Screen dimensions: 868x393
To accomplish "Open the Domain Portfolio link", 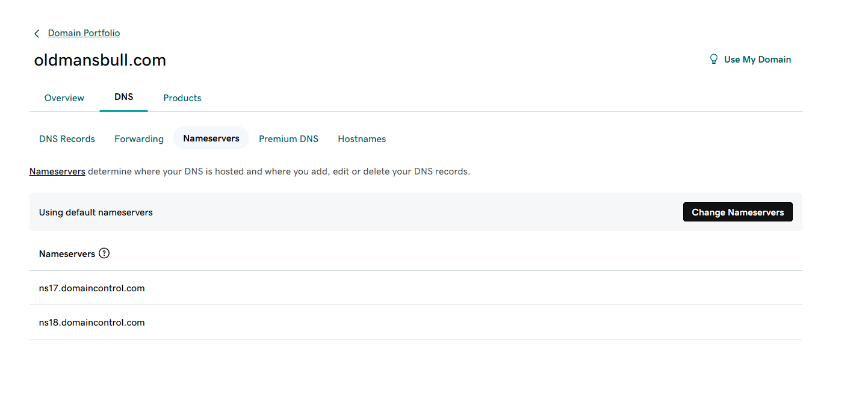I will (x=84, y=32).
